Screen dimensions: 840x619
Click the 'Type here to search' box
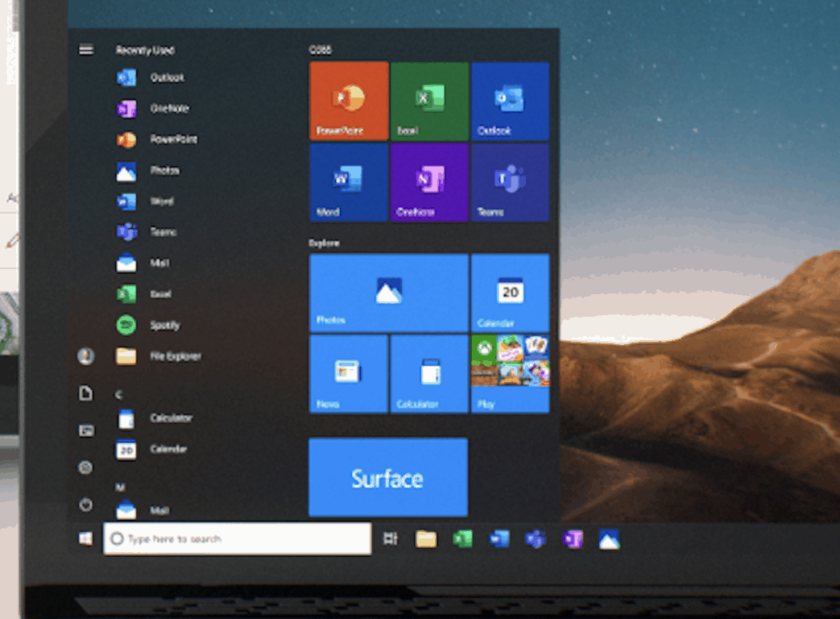pyautogui.click(x=238, y=538)
